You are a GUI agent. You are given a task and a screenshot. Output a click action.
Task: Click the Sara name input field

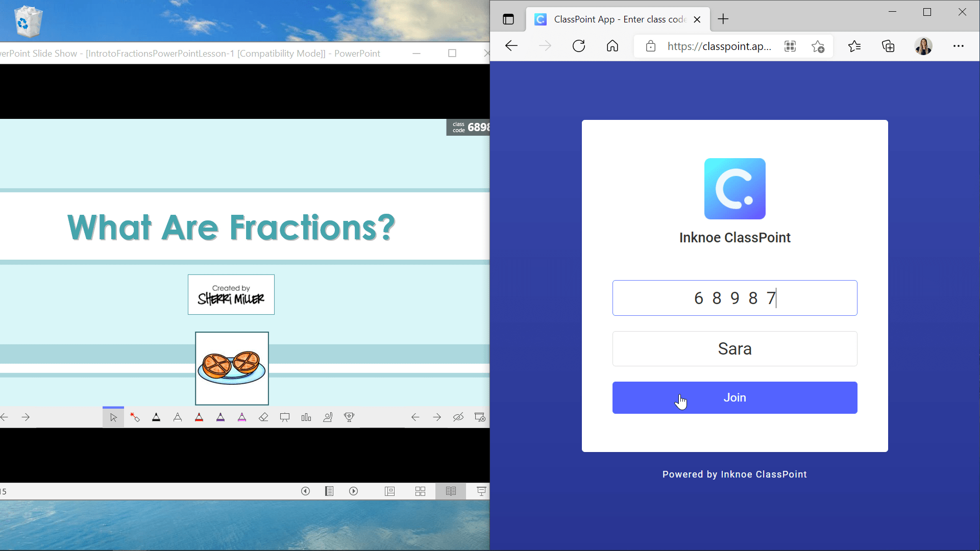coord(735,348)
